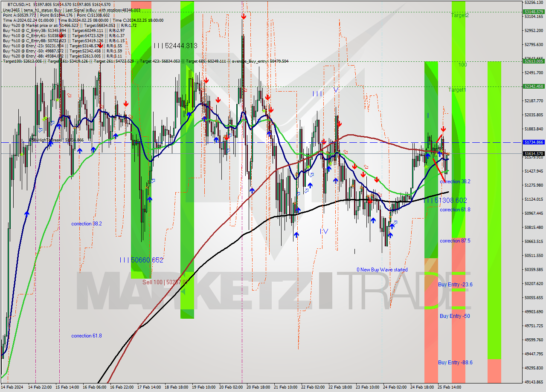Click price axis value 51883.840
Screen dimensions: 546x392
(x=534, y=129)
